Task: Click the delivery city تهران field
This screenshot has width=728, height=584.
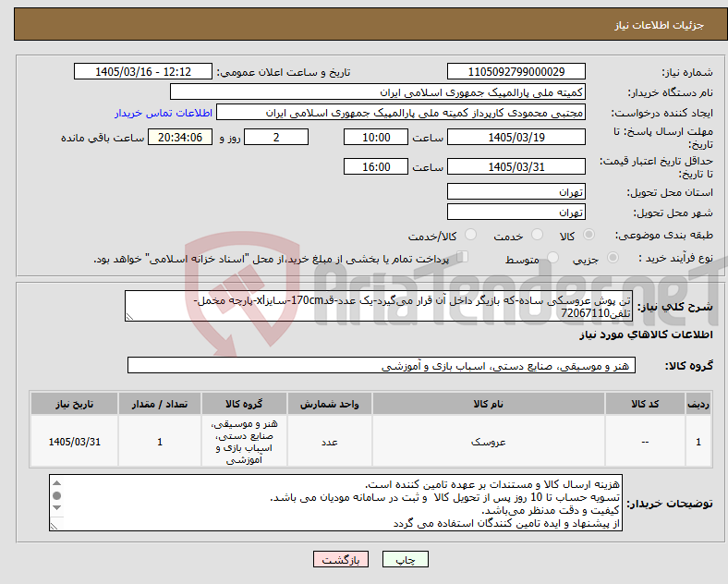Action: pos(516,213)
